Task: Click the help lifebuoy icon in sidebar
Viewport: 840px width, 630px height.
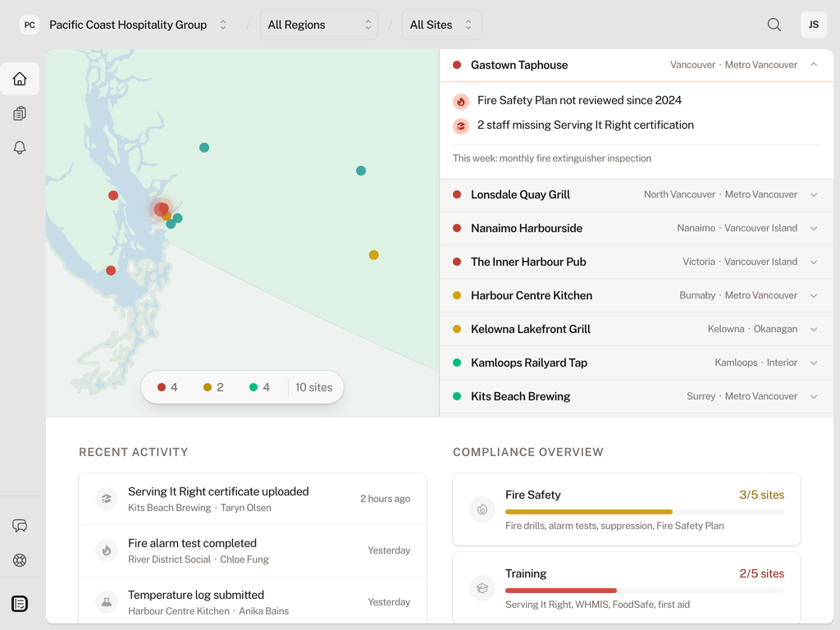Action: coord(20,560)
